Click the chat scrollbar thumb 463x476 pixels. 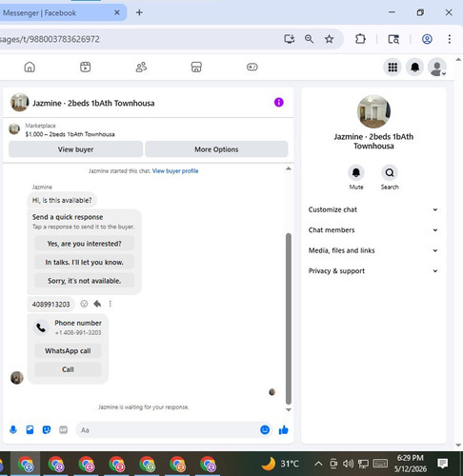[x=289, y=318]
